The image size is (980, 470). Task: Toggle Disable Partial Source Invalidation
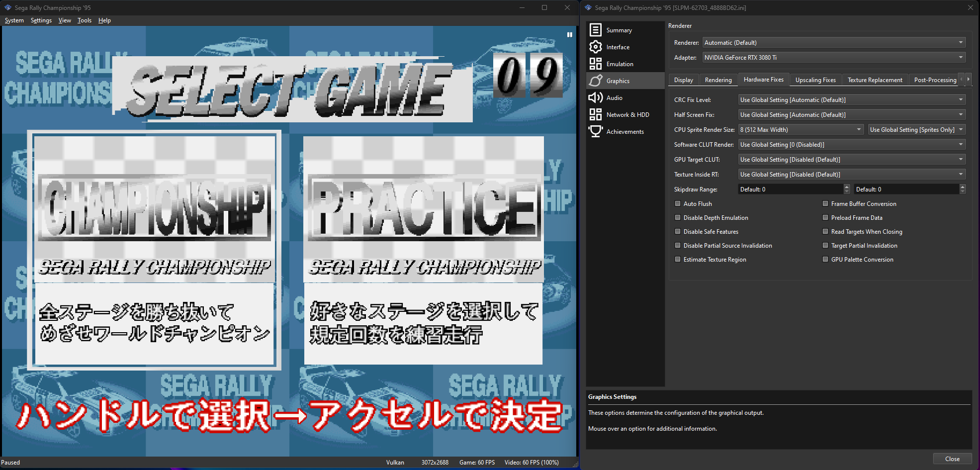677,245
